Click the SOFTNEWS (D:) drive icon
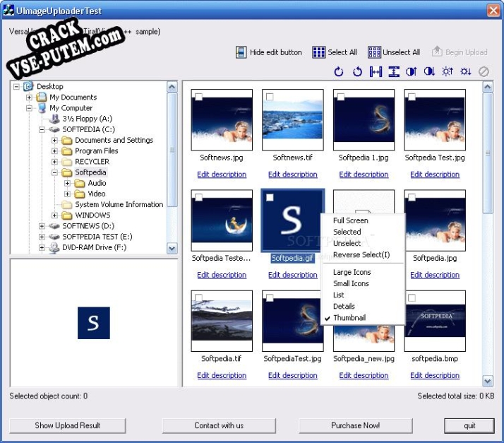This screenshot has height=443, width=504. point(54,226)
